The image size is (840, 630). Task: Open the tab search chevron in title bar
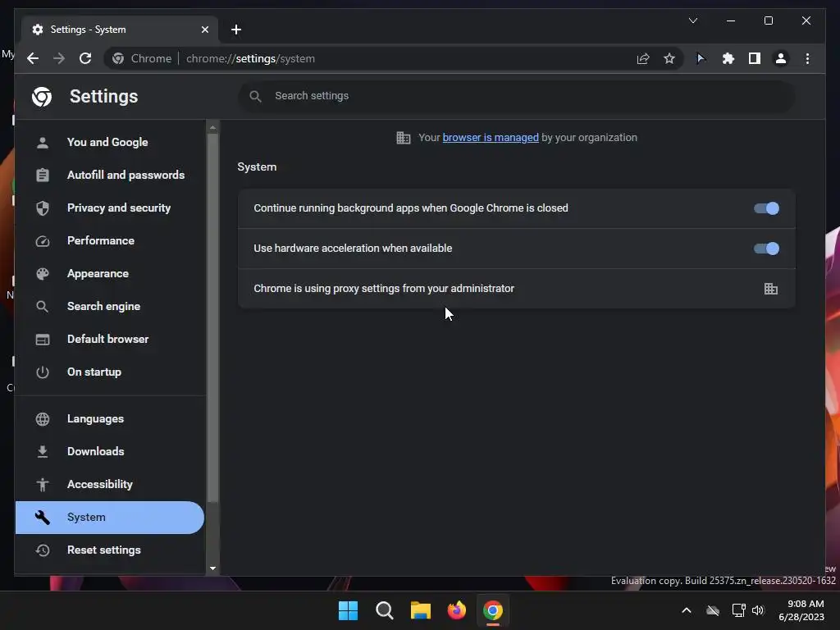(x=692, y=21)
